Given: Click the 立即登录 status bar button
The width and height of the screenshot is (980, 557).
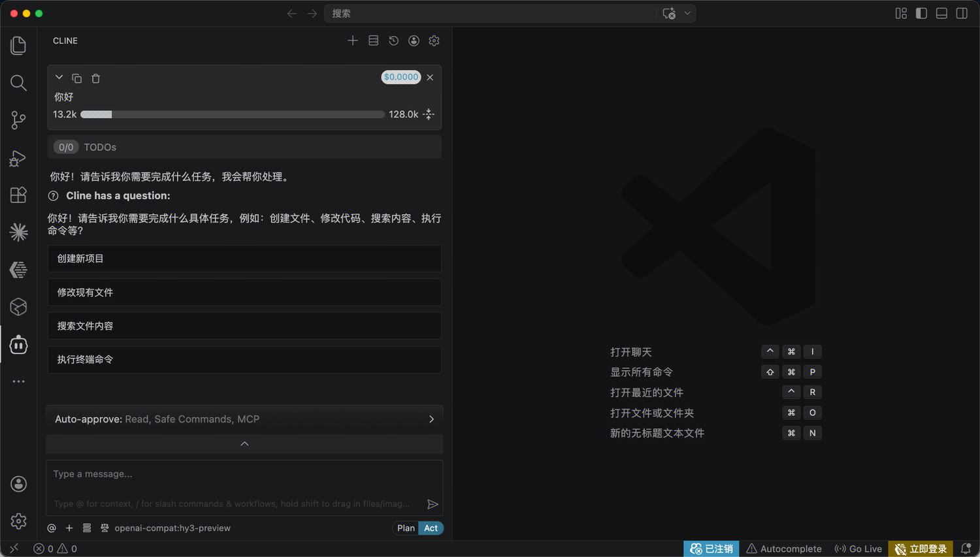Looking at the screenshot, I should tap(921, 549).
